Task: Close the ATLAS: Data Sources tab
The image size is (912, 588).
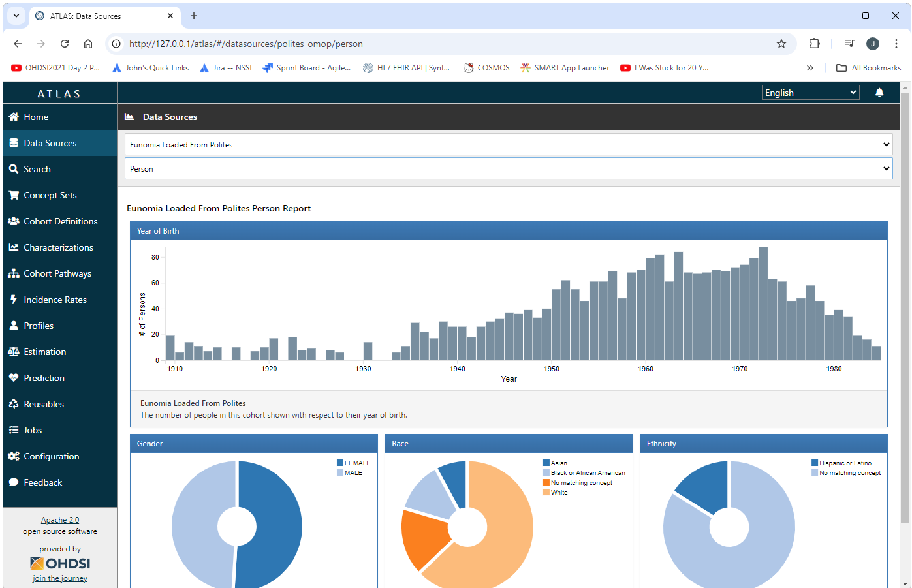Action: 170,16
